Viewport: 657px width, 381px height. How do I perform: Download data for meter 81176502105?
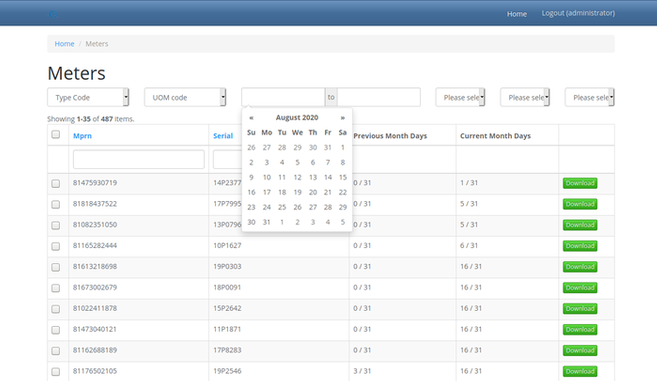(580, 372)
